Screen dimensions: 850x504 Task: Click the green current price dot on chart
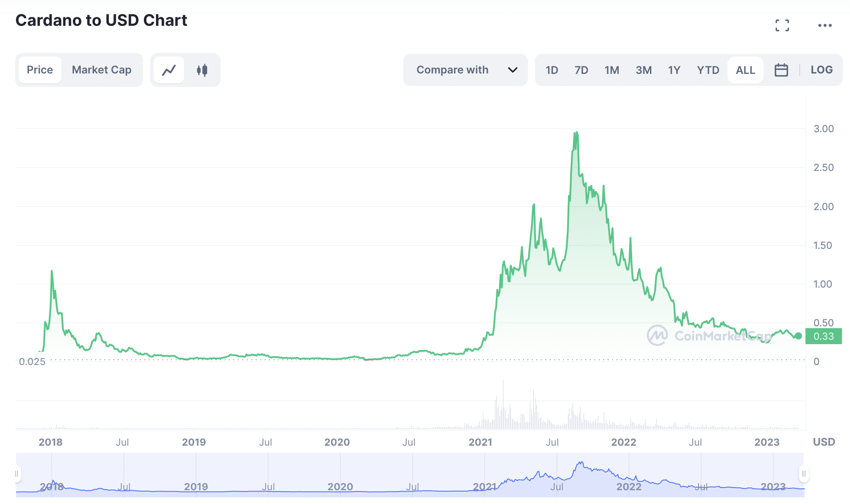(798, 336)
